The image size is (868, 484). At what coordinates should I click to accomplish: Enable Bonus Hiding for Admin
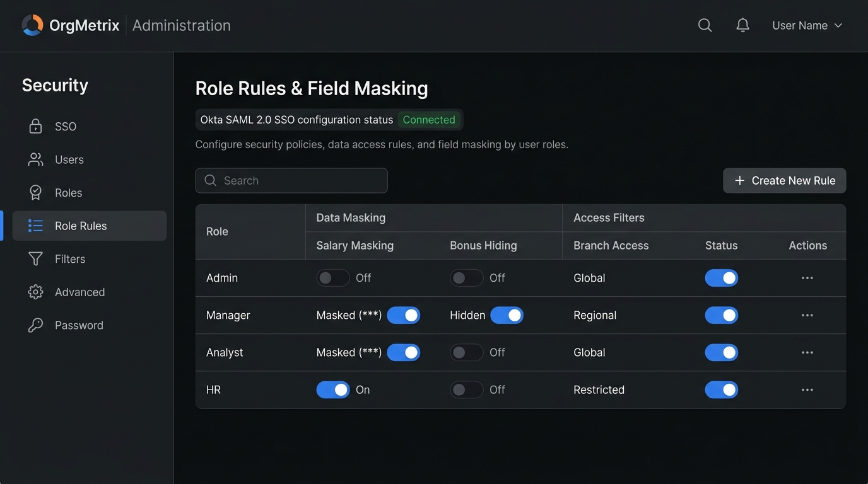click(467, 278)
